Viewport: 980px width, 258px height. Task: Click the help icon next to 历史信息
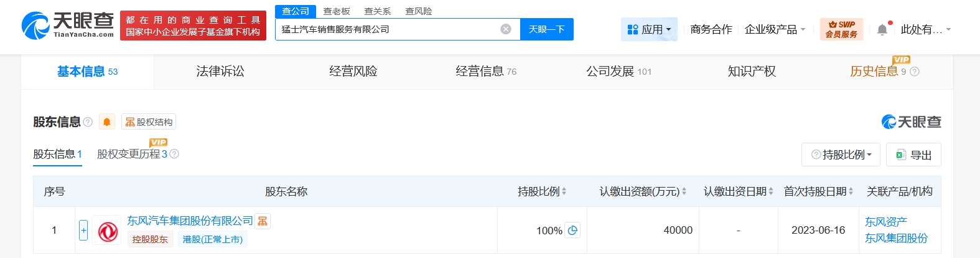tap(915, 72)
